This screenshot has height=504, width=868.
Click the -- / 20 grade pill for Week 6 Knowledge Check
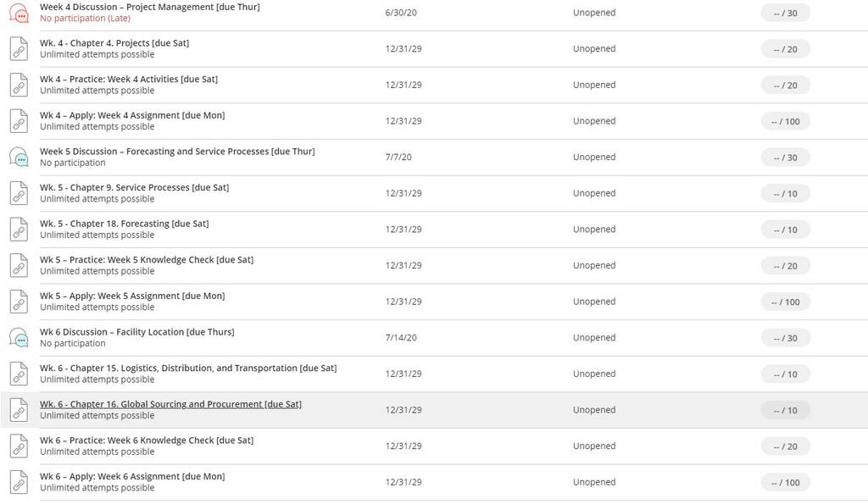pos(785,446)
